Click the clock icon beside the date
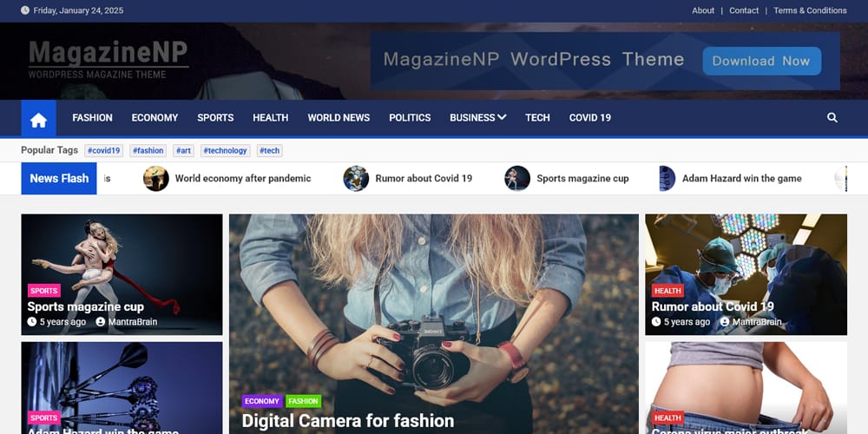 coord(25,10)
